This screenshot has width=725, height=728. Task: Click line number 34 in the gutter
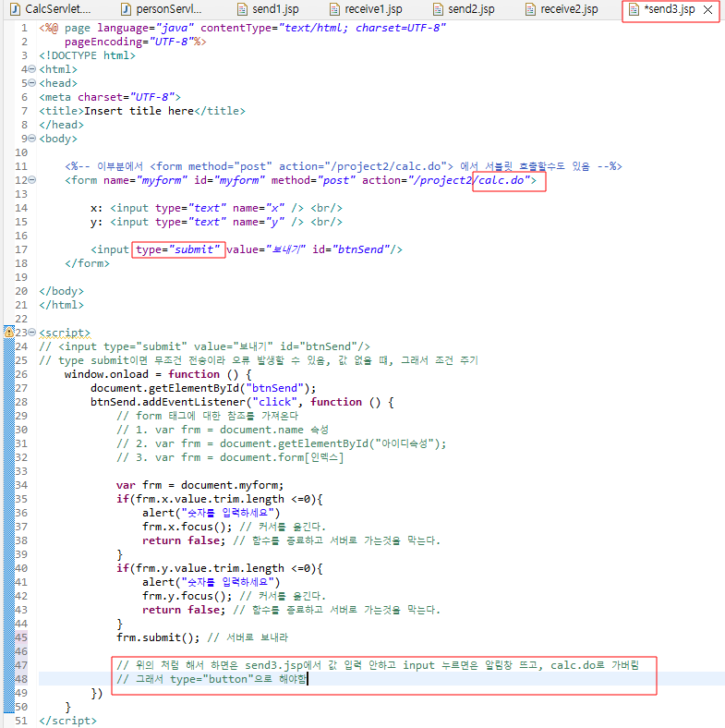(x=21, y=485)
